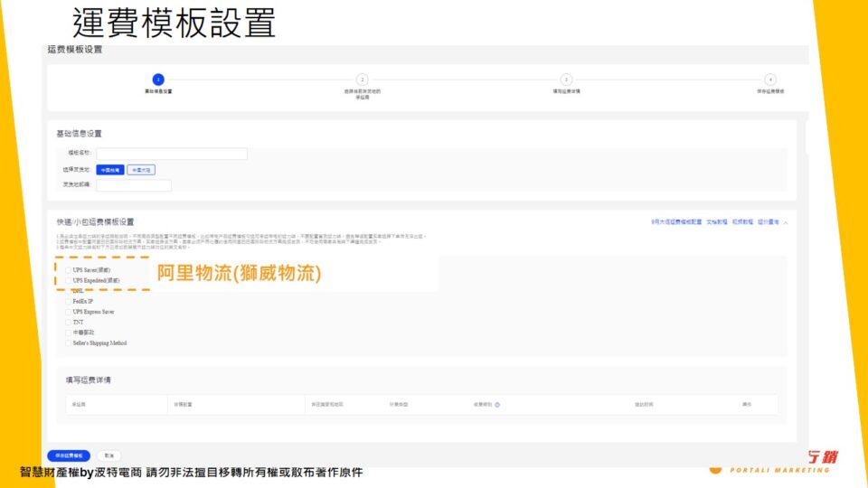The height and width of the screenshot is (488, 868).
Task: Select the TNT carrier checkbox
Action: click(x=69, y=322)
